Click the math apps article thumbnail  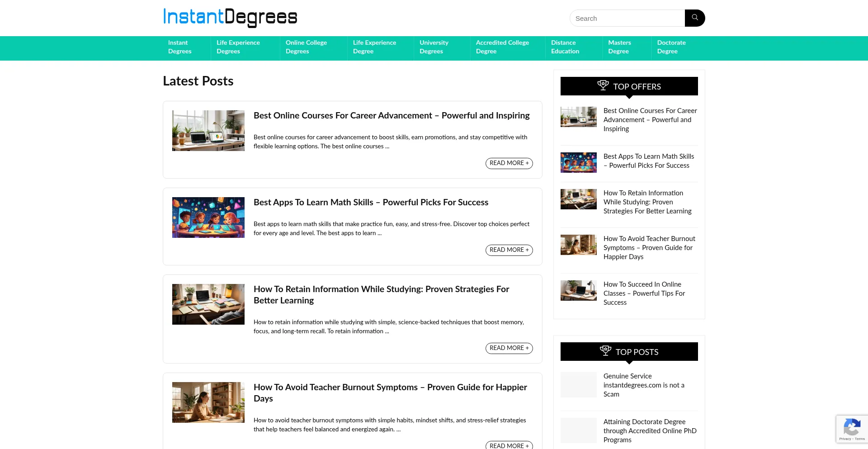[208, 217]
